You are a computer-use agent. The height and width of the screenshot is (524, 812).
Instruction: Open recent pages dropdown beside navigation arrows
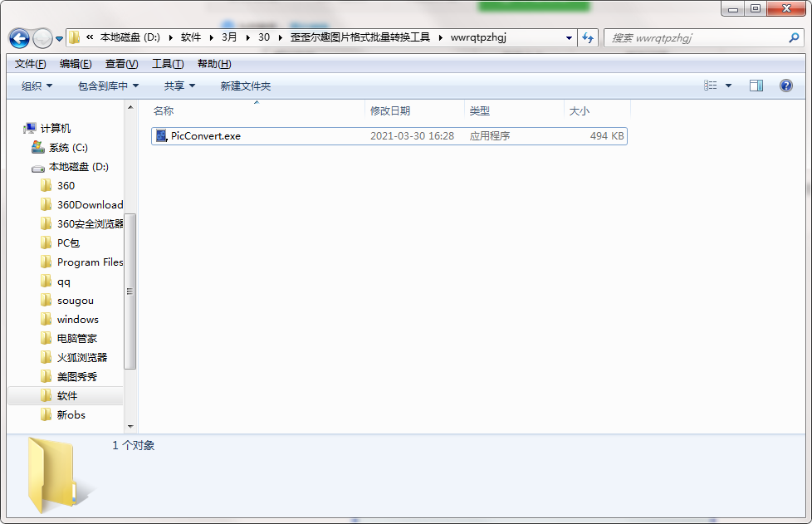[59, 39]
